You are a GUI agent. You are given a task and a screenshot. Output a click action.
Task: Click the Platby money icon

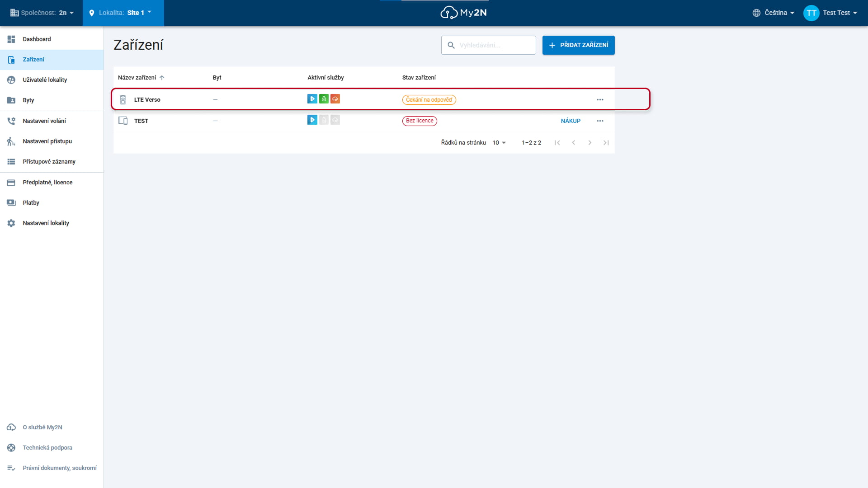11,203
